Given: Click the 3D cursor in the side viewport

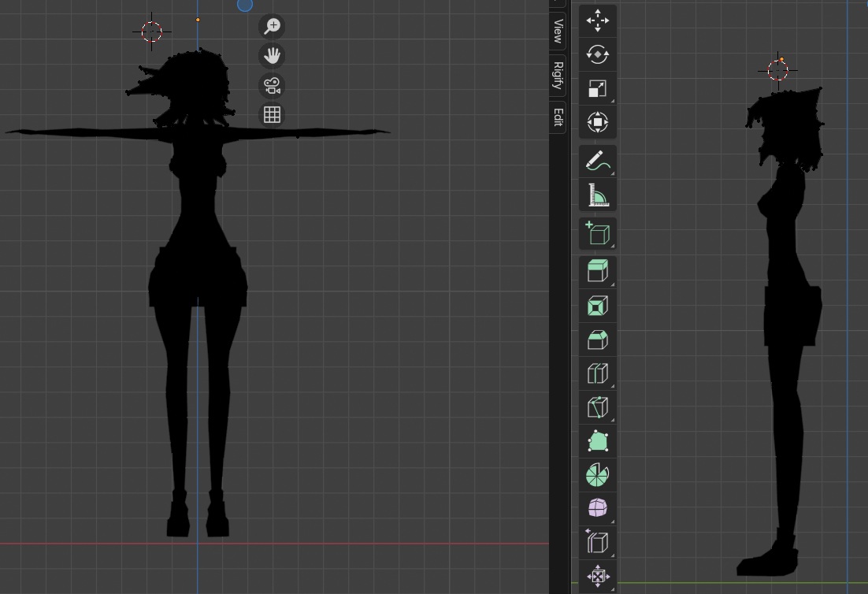Looking at the screenshot, I should (x=777, y=70).
